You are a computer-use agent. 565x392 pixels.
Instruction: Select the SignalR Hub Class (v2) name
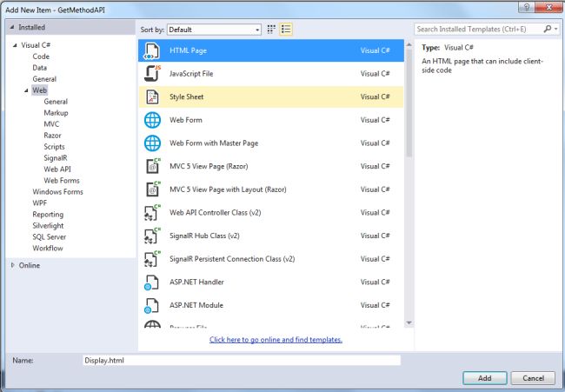(x=204, y=236)
